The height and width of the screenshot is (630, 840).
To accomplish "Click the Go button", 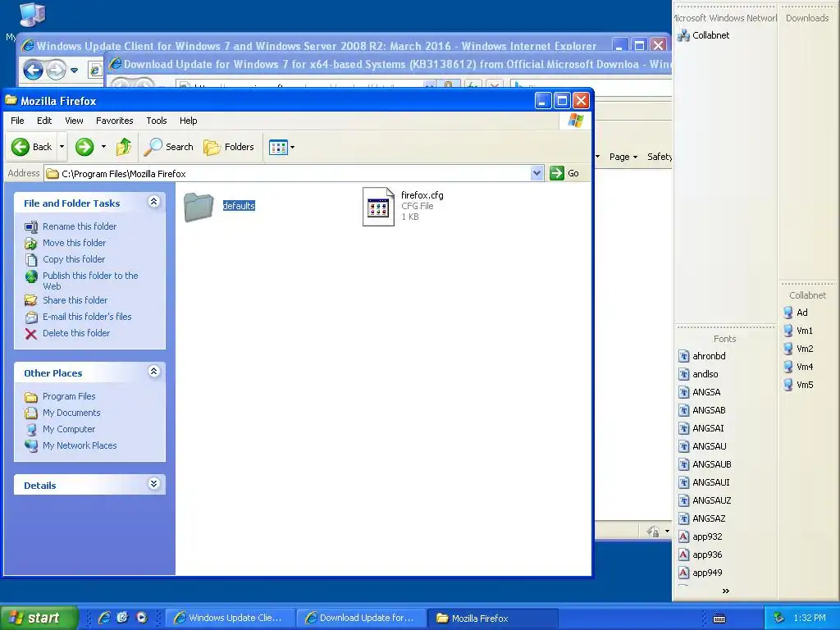I will (564, 173).
